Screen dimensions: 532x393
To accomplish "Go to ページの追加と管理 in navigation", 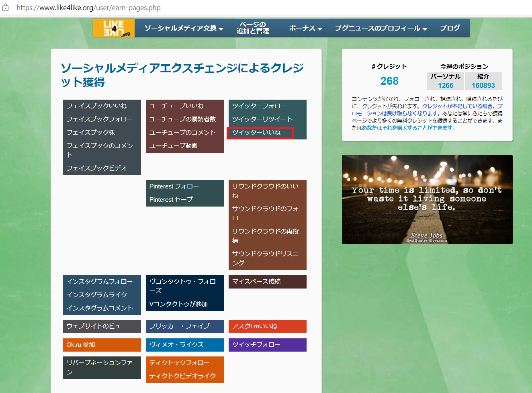I will point(253,28).
